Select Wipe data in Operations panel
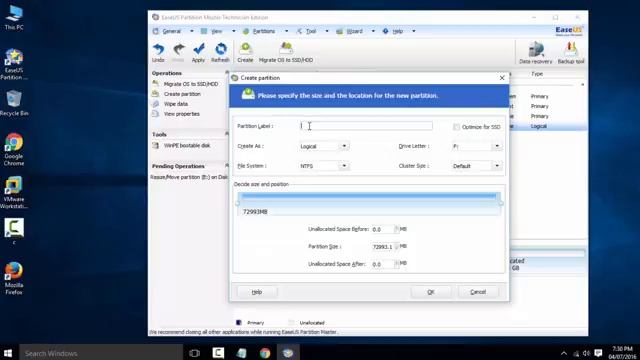The width and height of the screenshot is (640, 360). (x=176, y=104)
